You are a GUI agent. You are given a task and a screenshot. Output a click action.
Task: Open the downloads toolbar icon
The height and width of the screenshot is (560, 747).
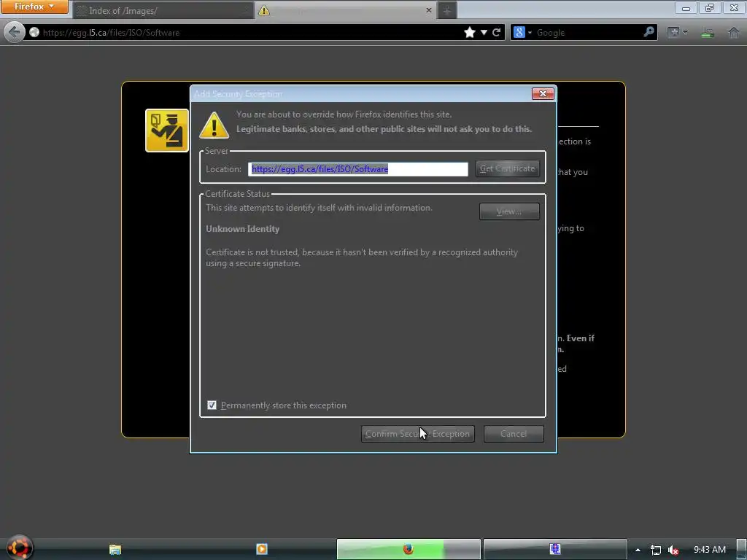coord(708,32)
